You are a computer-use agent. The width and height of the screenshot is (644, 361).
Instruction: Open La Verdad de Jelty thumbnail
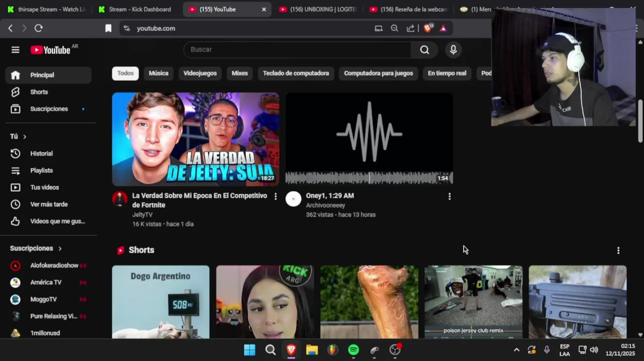coord(195,139)
